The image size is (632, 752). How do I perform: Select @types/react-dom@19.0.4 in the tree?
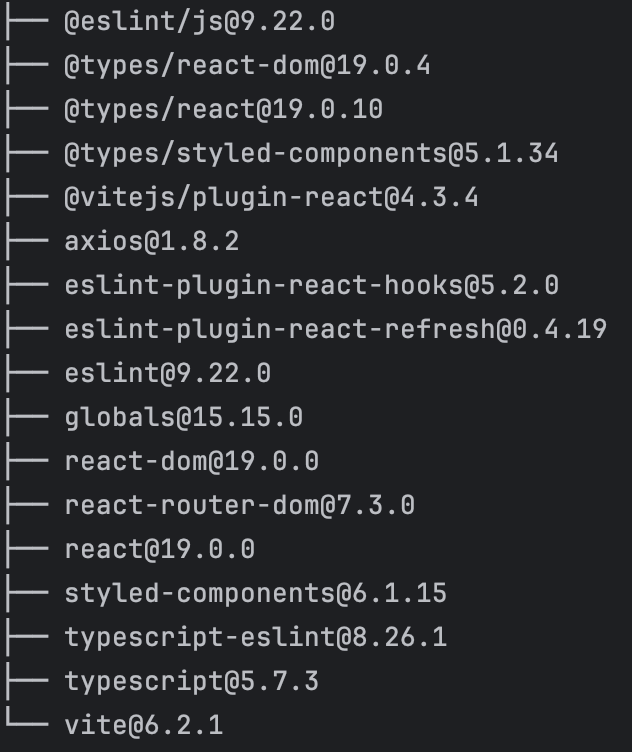247,66
